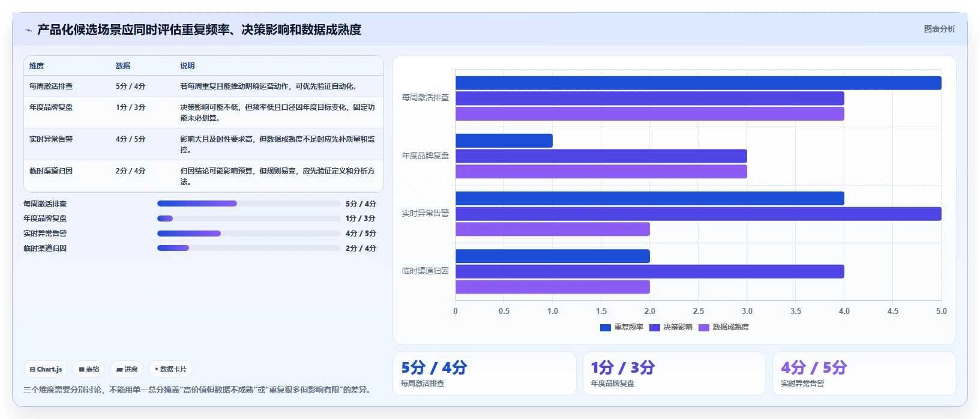This screenshot has width=980, height=419.
Task: Click the 年度品牌复盘 progress bar
Action: pyautogui.click(x=248, y=219)
